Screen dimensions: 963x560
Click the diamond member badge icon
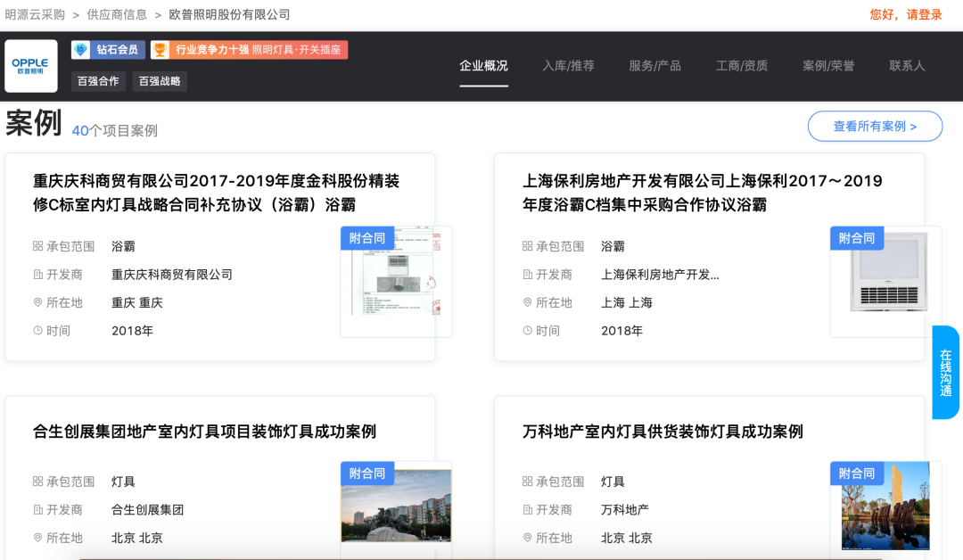point(80,50)
